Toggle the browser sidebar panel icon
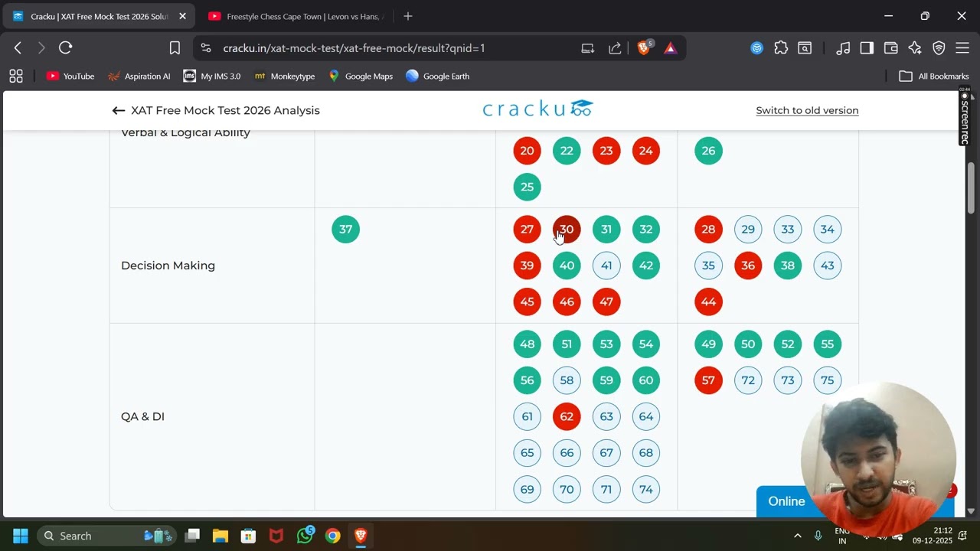Viewport: 980px width, 551px height. (867, 48)
